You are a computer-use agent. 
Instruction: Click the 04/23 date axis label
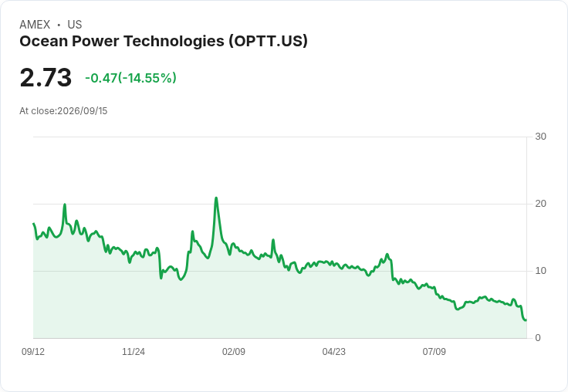click(x=333, y=351)
